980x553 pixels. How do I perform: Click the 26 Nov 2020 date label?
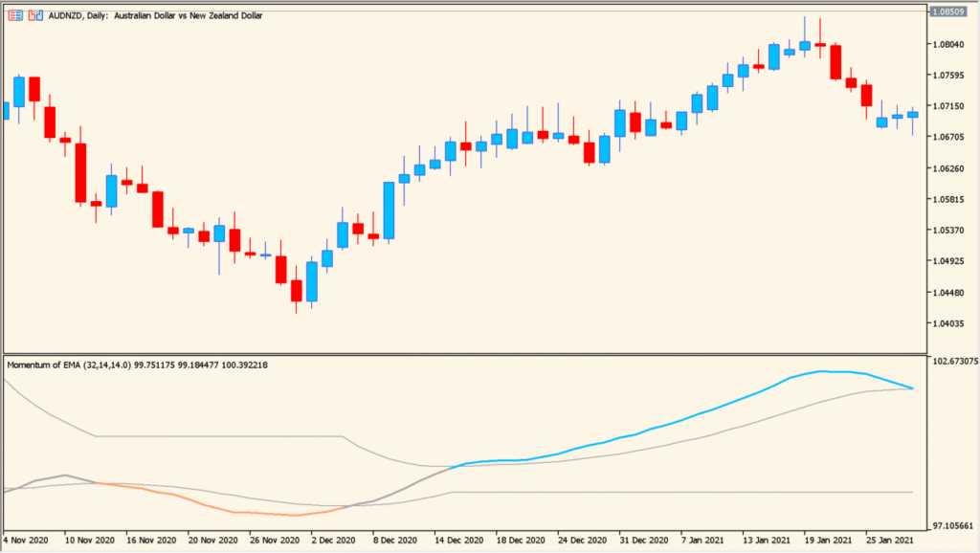point(275,540)
